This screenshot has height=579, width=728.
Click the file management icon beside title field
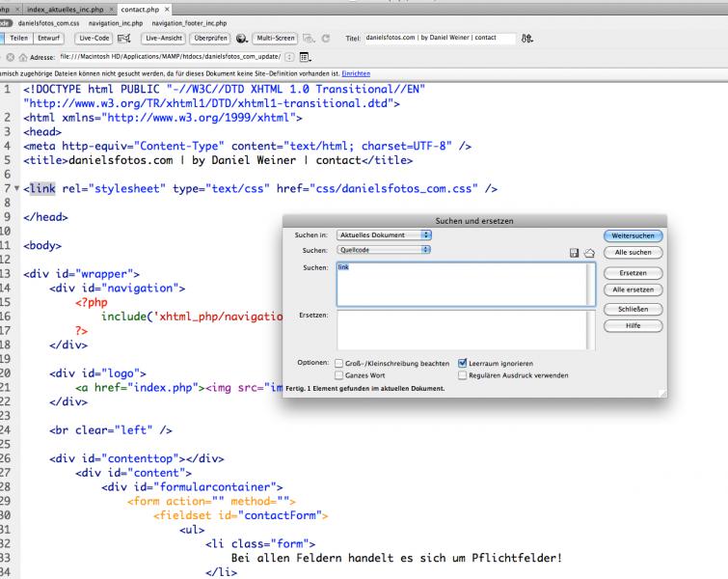526,38
